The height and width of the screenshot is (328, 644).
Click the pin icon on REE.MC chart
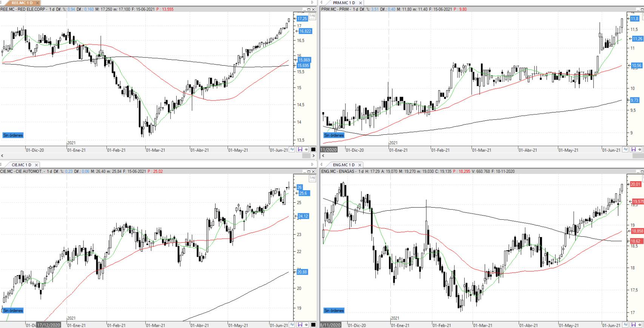click(x=306, y=150)
